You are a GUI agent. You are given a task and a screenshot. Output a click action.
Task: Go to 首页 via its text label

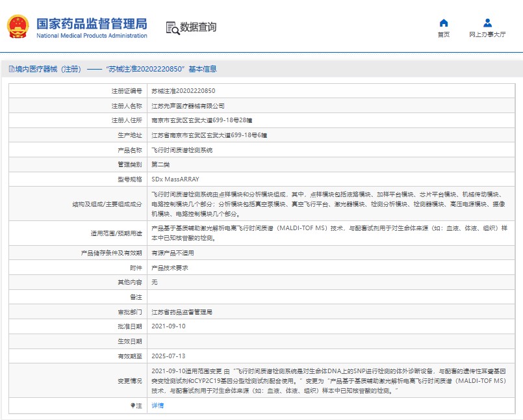[443, 35]
